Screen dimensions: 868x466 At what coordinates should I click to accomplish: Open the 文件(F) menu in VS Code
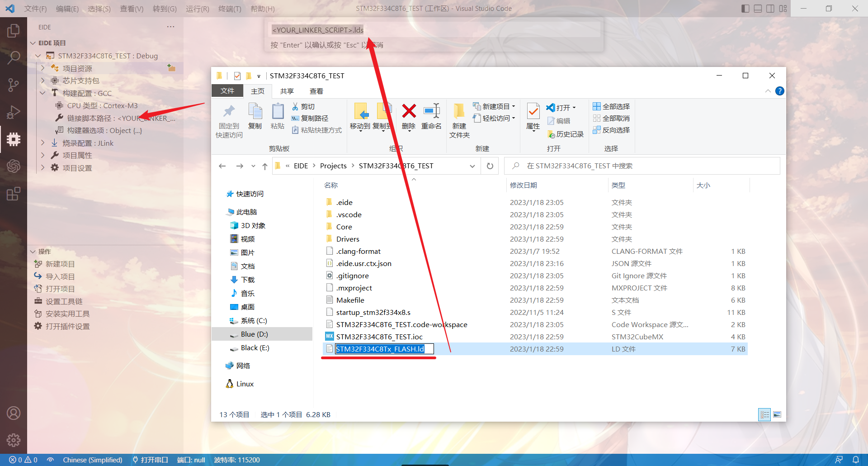pos(35,9)
